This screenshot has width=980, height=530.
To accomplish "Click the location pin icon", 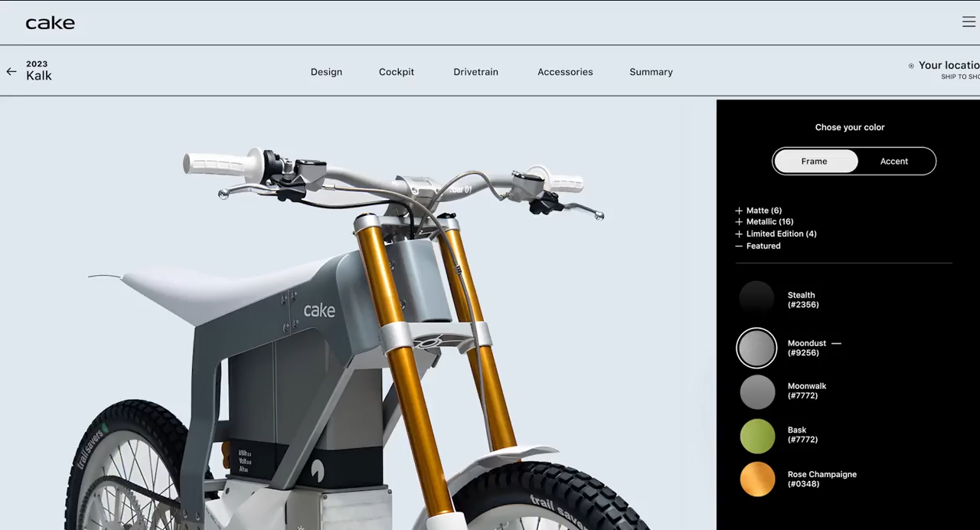I will click(911, 66).
